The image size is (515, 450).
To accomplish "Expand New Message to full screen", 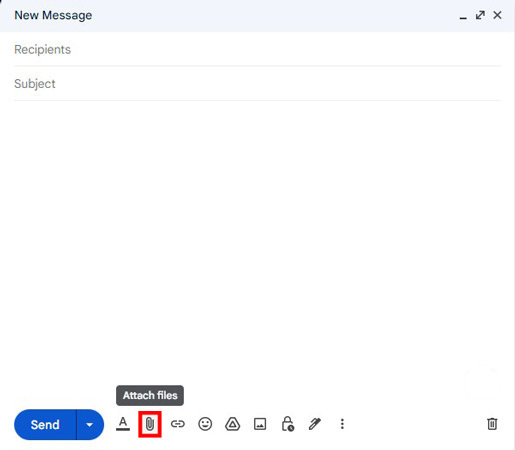I will (x=480, y=15).
